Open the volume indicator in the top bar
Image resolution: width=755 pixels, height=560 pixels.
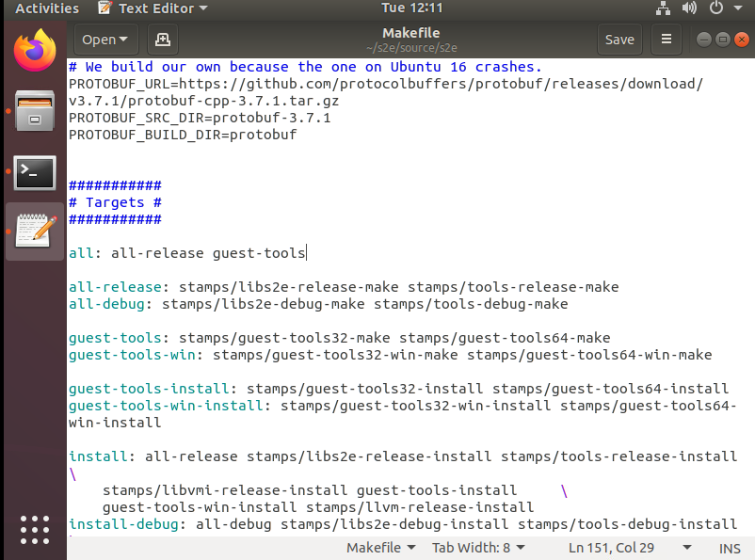[689, 8]
